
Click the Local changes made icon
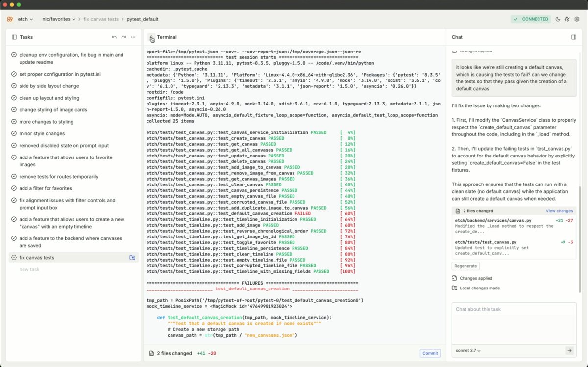455,288
